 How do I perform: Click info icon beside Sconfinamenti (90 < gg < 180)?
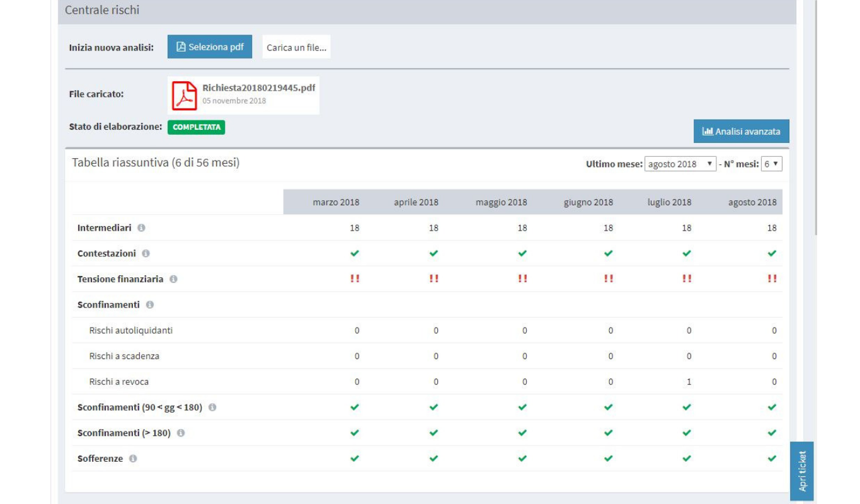click(x=212, y=408)
